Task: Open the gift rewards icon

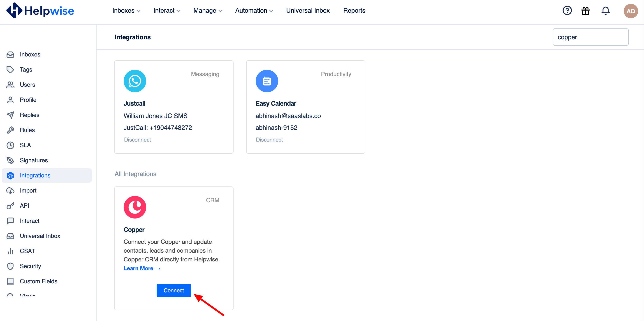Action: (586, 11)
